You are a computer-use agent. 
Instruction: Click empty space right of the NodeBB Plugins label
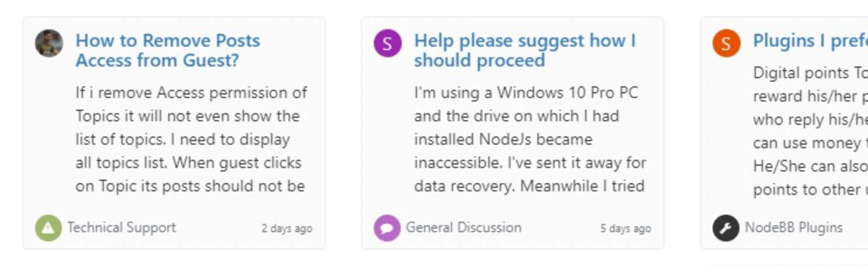pos(856,228)
